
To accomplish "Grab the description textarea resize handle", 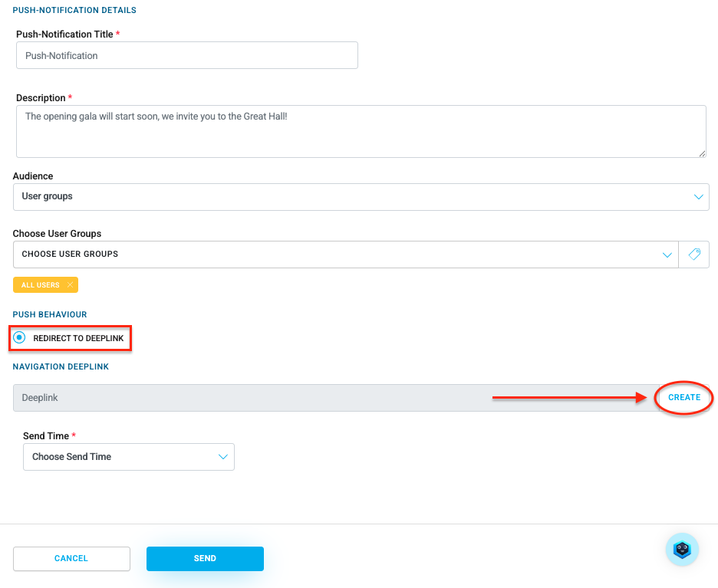I will pyautogui.click(x=702, y=154).
